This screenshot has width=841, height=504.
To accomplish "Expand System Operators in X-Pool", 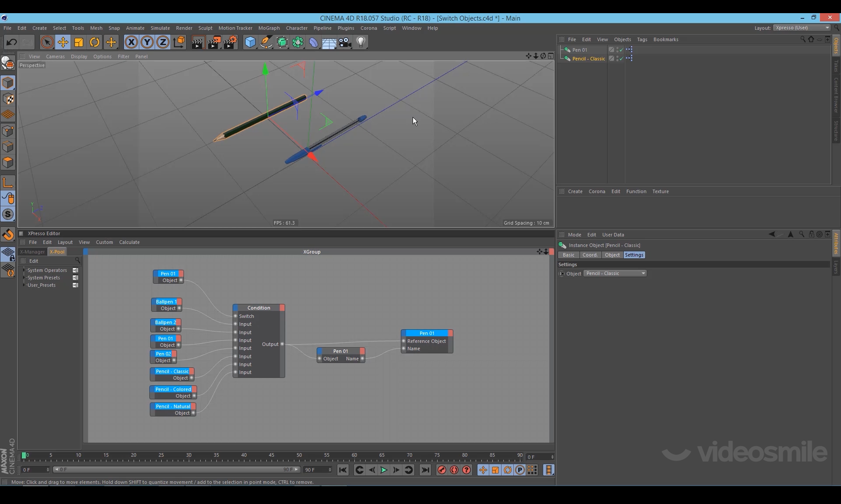I will click(24, 270).
